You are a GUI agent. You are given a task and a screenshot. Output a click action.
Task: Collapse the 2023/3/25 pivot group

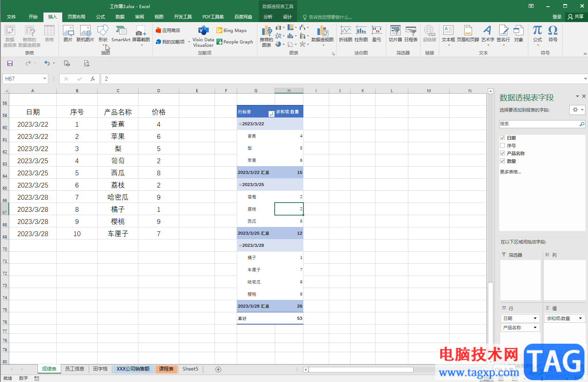pyautogui.click(x=240, y=185)
